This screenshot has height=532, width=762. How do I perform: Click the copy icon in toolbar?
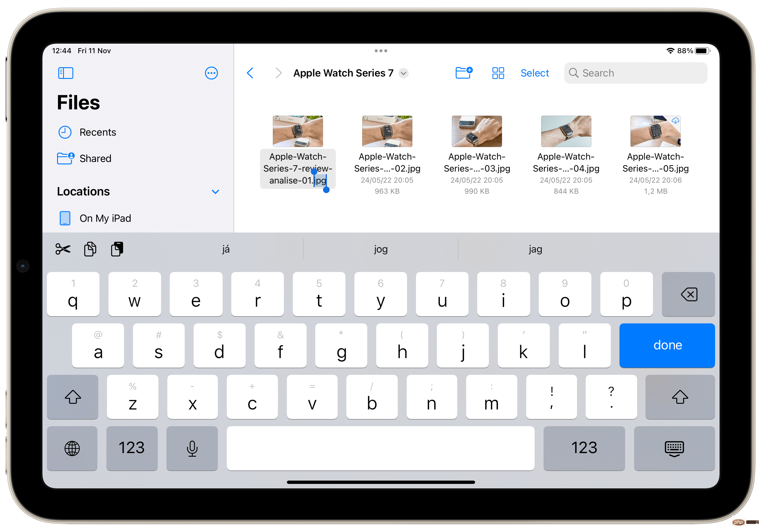90,249
